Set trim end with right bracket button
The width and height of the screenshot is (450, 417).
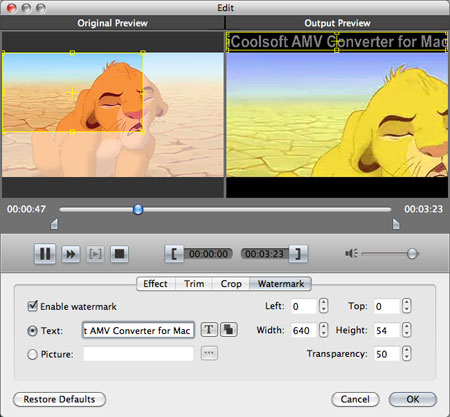coord(298,254)
